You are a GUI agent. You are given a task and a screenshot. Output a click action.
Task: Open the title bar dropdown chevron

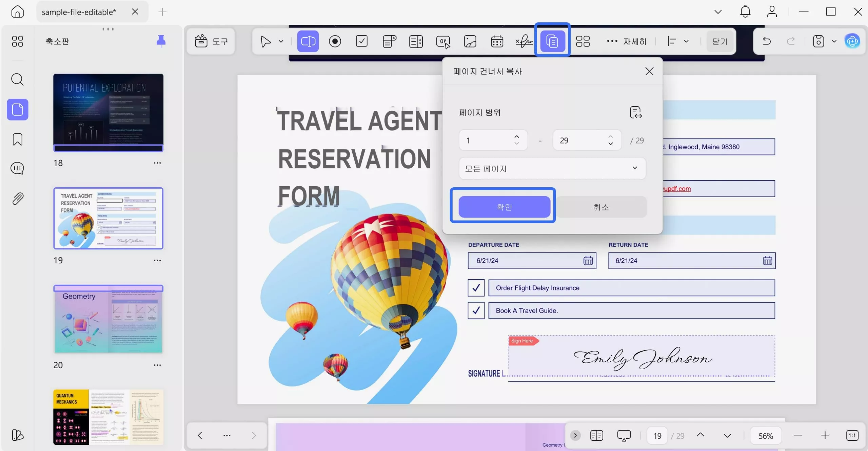(718, 12)
